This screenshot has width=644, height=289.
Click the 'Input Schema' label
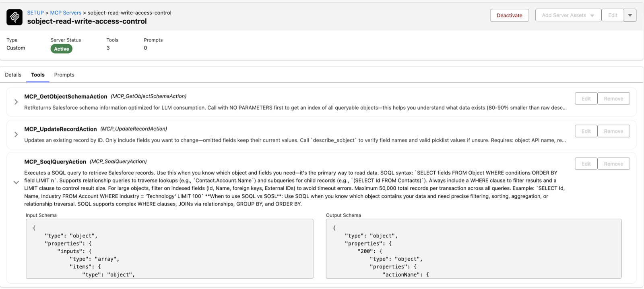click(x=41, y=215)
